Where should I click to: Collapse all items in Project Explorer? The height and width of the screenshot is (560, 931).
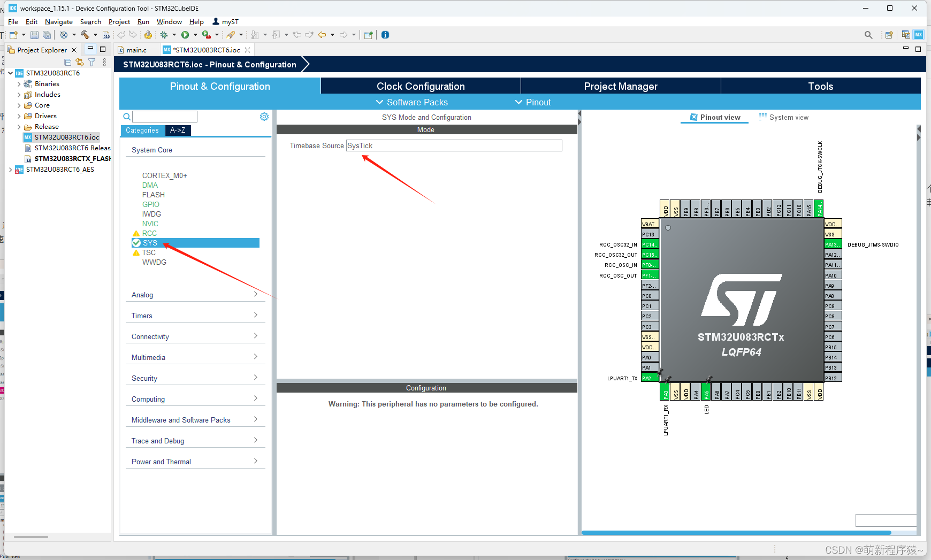click(68, 62)
